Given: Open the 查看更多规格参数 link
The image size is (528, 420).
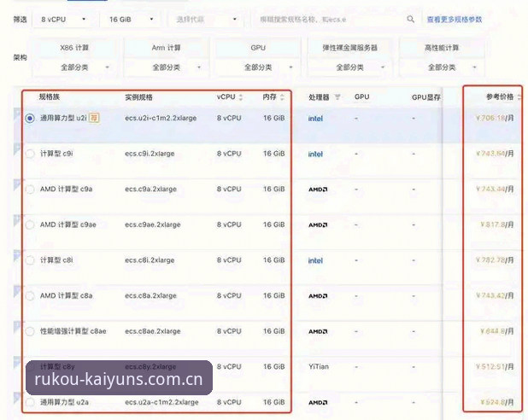Looking at the screenshot, I should click(x=455, y=20).
